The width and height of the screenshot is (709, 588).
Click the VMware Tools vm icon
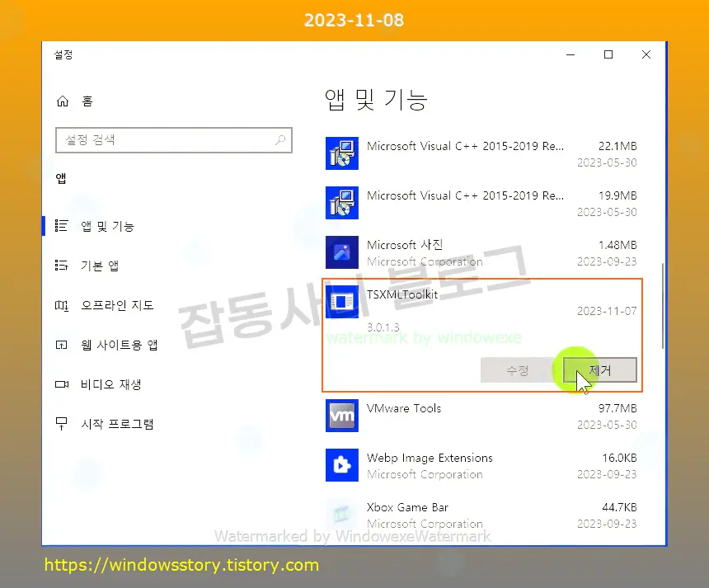click(342, 415)
